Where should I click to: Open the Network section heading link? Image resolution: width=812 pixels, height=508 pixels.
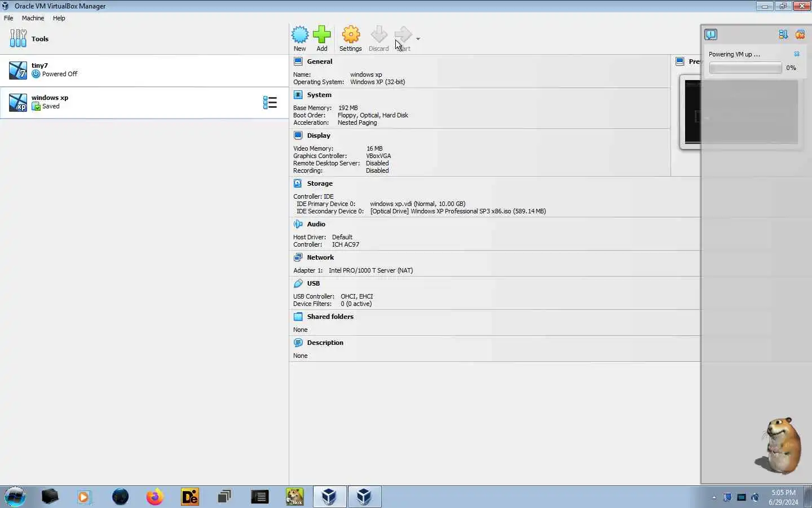pos(320,257)
